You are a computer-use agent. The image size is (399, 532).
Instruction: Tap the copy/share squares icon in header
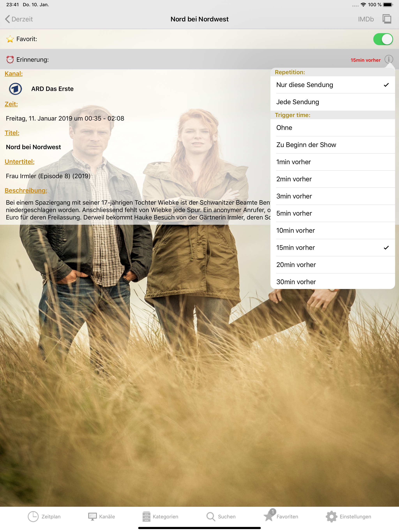[x=387, y=19]
